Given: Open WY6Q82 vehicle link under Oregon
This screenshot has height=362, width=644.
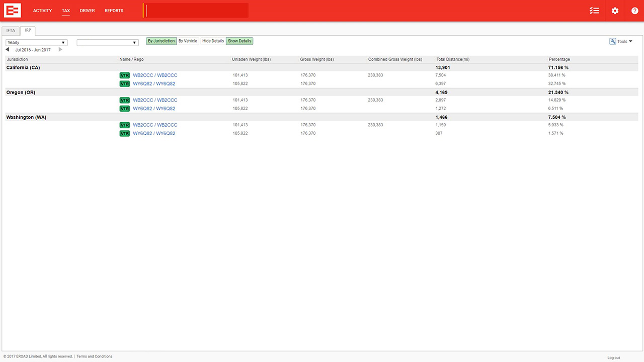Looking at the screenshot, I should point(154,109).
